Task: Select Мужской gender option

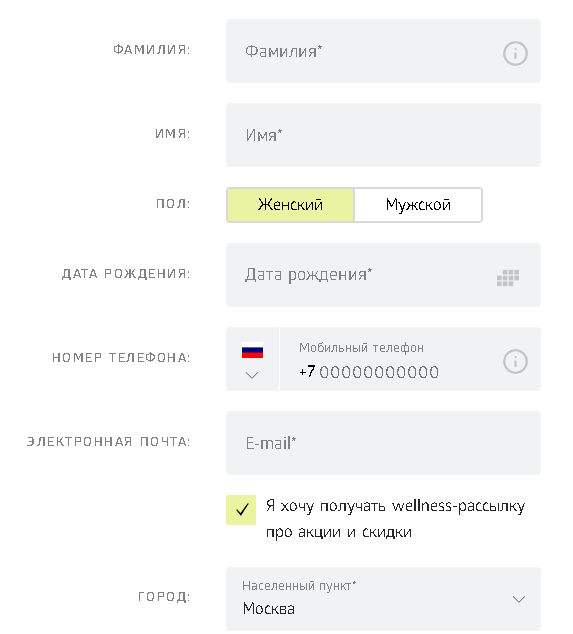Action: point(418,205)
